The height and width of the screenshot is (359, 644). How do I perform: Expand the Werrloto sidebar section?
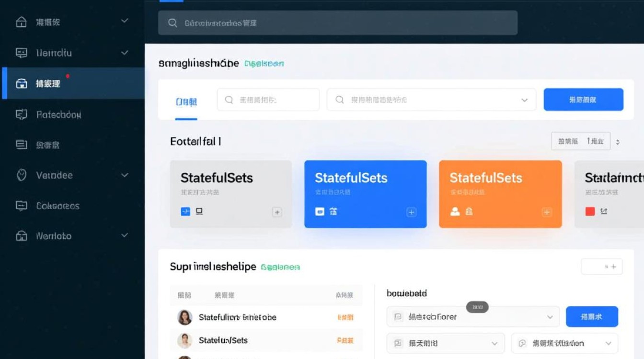click(124, 236)
